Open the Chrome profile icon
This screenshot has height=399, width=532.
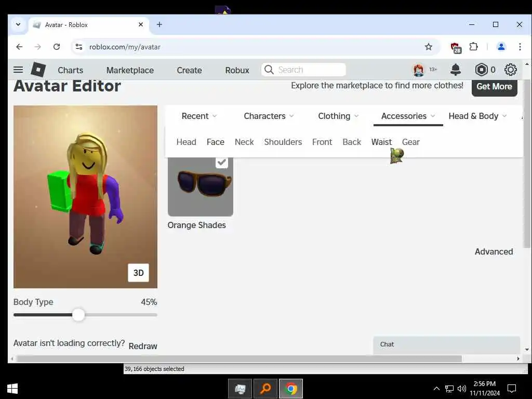(501, 47)
